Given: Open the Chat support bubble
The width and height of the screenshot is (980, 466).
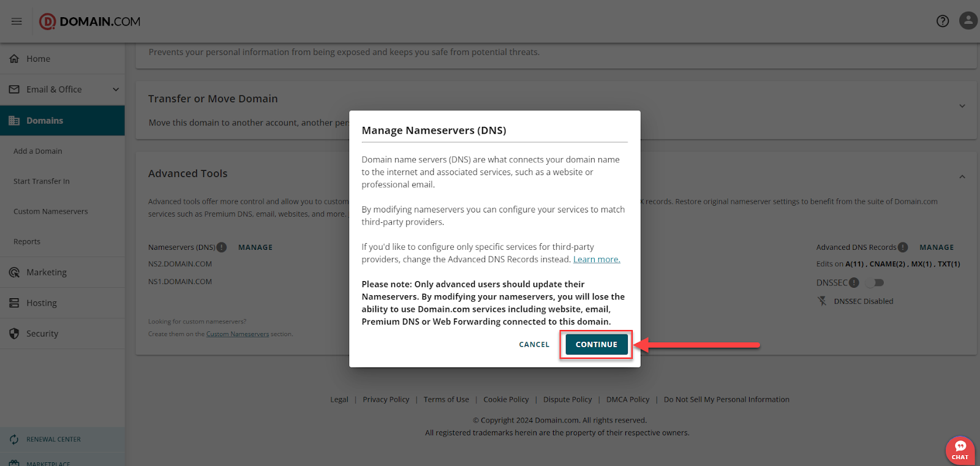Looking at the screenshot, I should coord(960,450).
